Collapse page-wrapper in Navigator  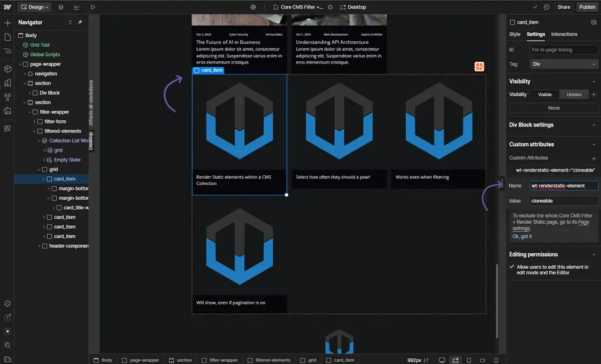[x=20, y=64]
